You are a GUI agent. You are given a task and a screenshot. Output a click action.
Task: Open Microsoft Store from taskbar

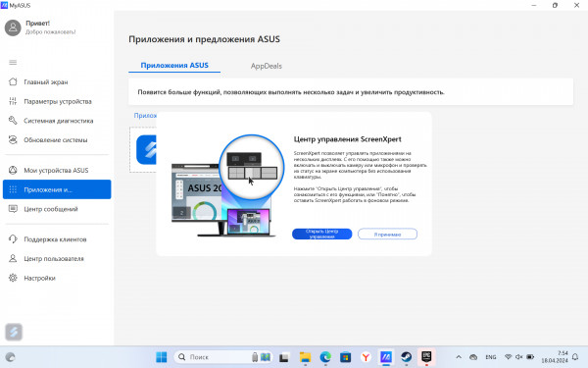(x=345, y=357)
